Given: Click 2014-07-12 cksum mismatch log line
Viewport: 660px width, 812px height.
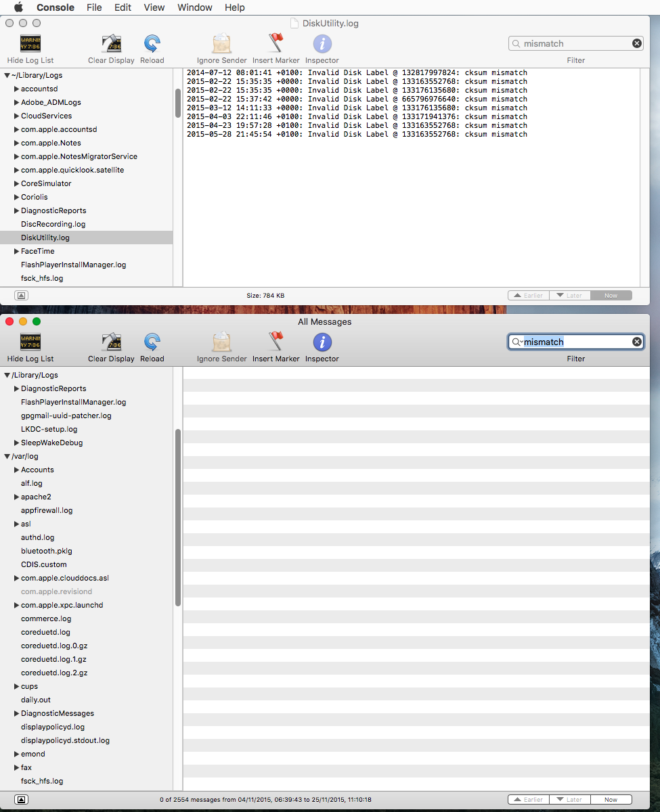Looking at the screenshot, I should tap(357, 72).
